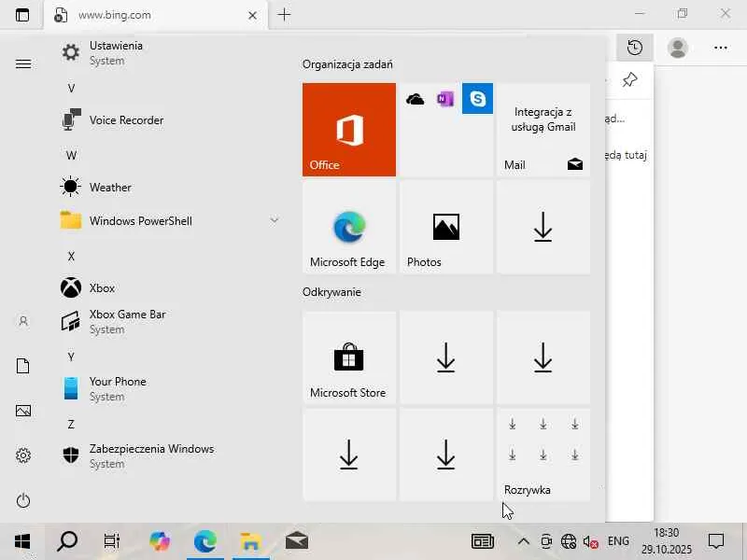This screenshot has height=560, width=747.
Task: Open the Skype small tile
Action: click(x=477, y=99)
